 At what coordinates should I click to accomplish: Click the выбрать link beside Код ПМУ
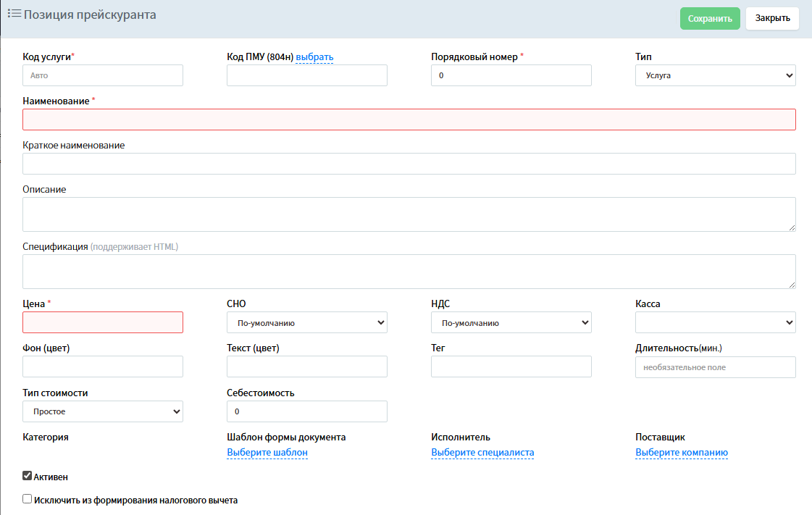pos(314,57)
